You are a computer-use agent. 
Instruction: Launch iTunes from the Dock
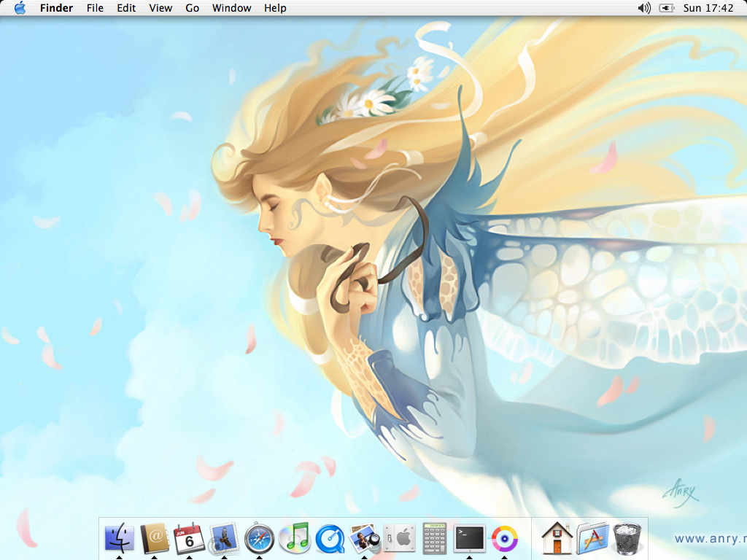point(295,538)
